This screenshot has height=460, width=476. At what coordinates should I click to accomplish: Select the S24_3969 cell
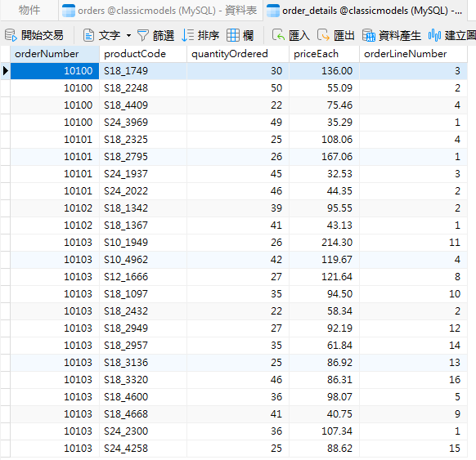[x=143, y=123]
